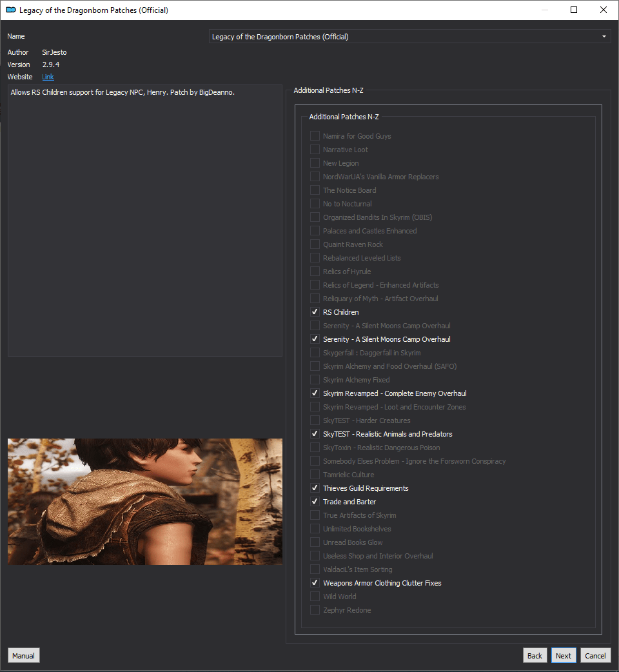Open the Website Link

48,77
